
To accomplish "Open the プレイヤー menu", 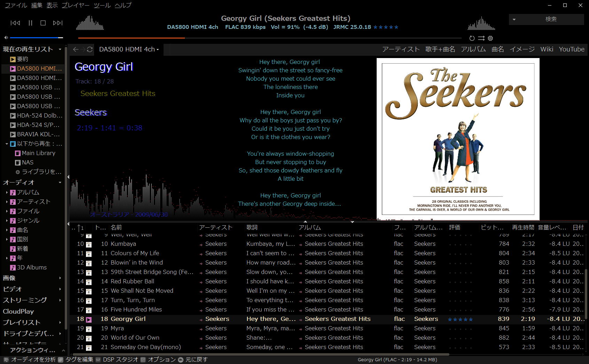I will [76, 5].
